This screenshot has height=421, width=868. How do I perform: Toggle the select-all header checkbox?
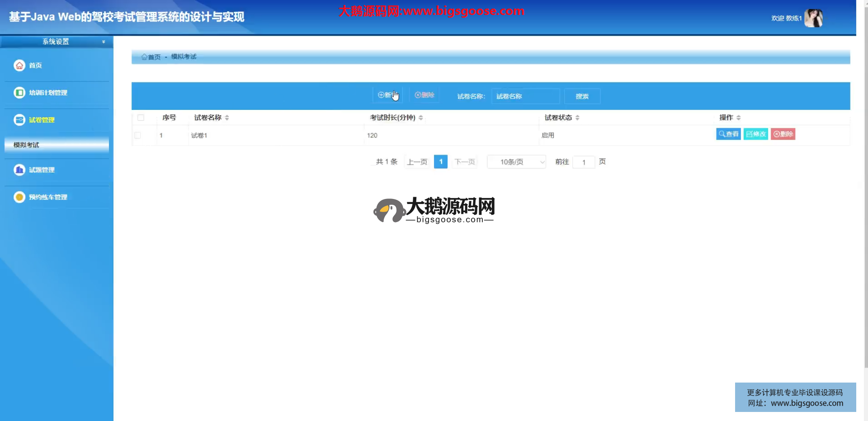coord(141,118)
